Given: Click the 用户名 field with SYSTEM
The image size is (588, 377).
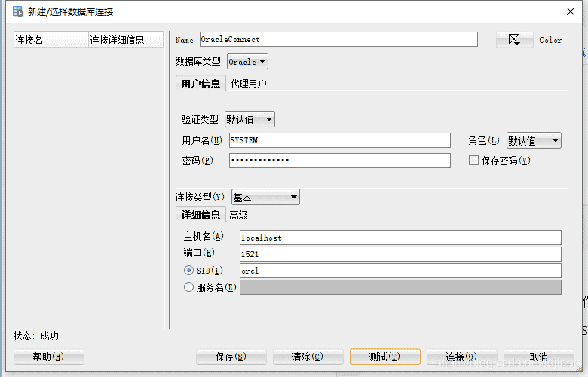Looking at the screenshot, I should tap(340, 140).
